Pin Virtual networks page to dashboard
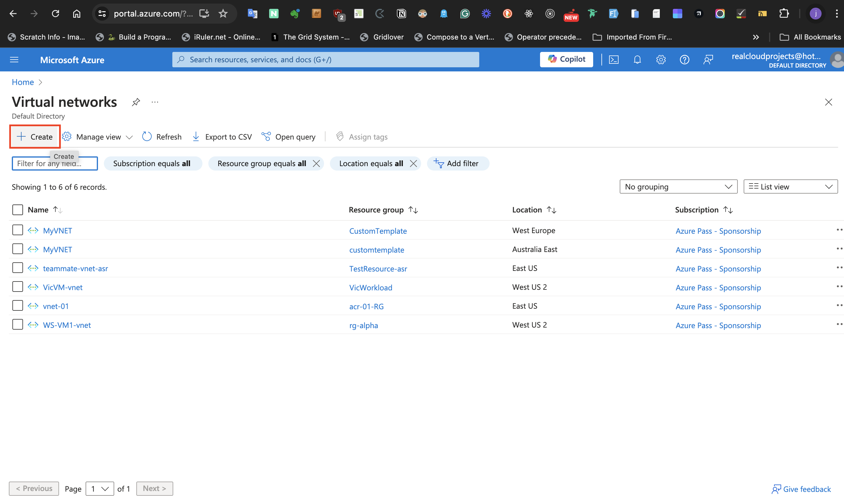Image resolution: width=844 pixels, height=504 pixels. (136, 102)
